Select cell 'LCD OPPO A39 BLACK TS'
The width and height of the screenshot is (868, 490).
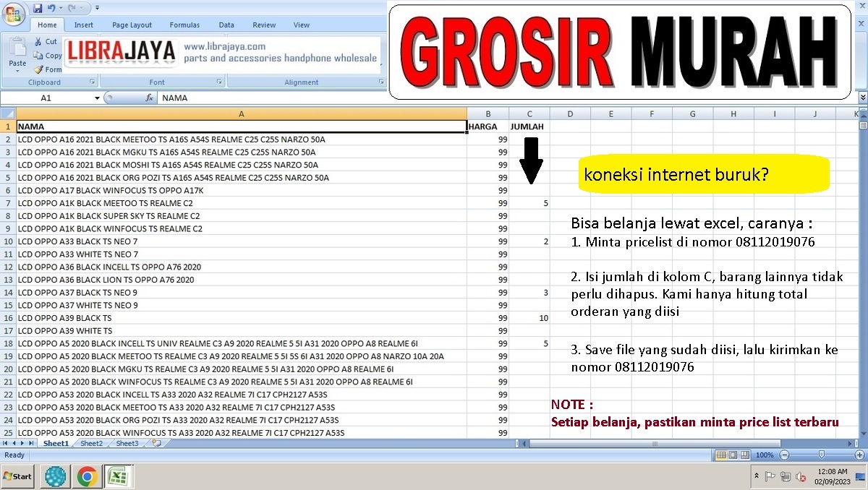(242, 318)
